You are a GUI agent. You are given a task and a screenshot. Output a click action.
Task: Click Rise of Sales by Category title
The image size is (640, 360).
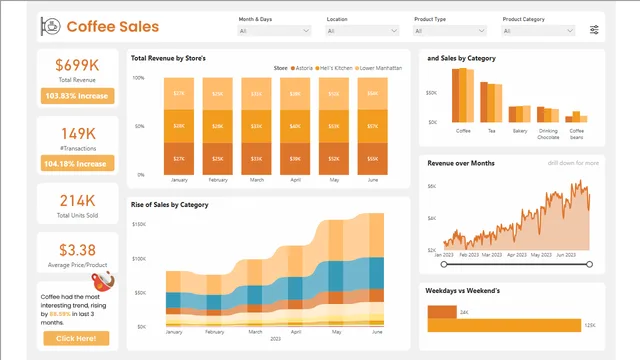pyautogui.click(x=169, y=205)
